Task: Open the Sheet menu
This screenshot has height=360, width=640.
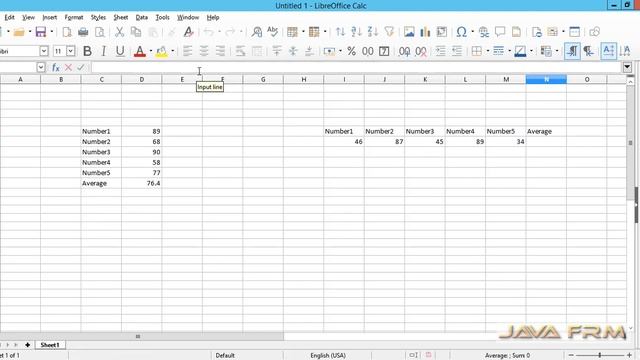Action: [120, 17]
